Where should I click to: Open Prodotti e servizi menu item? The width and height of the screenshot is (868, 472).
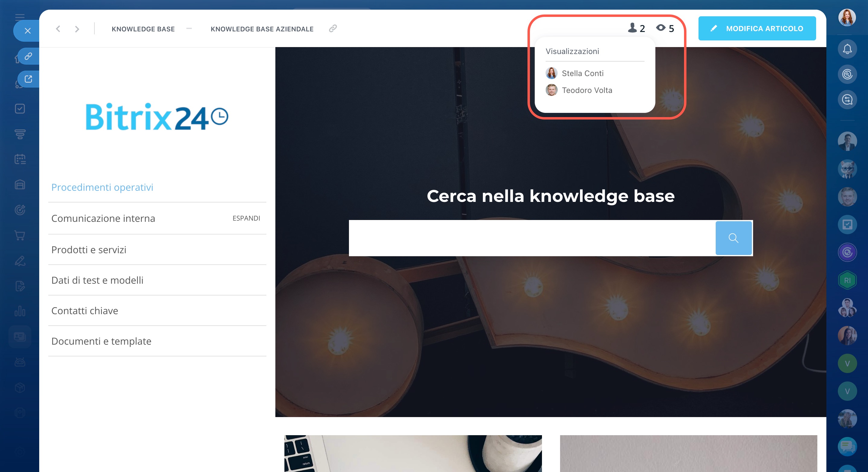[89, 250]
